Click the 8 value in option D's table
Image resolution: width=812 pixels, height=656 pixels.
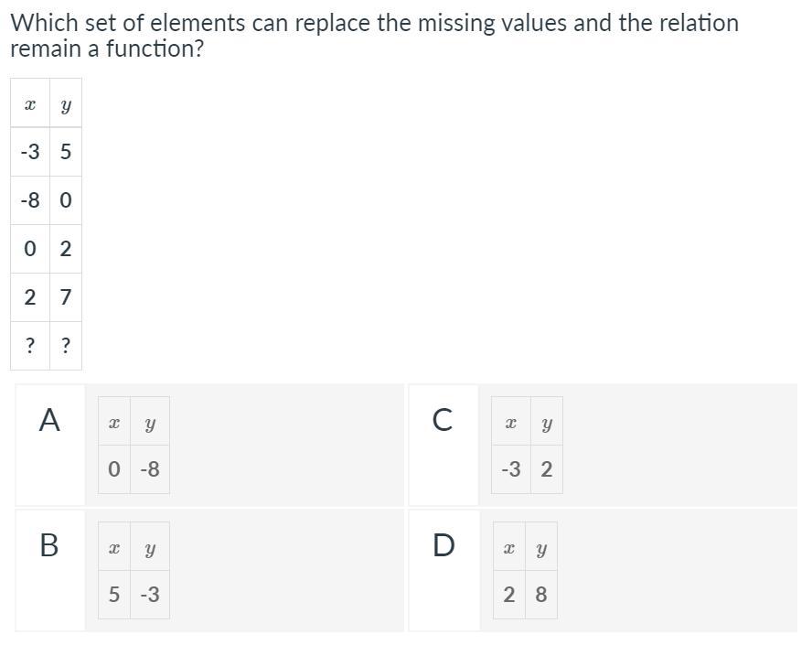tap(540, 595)
